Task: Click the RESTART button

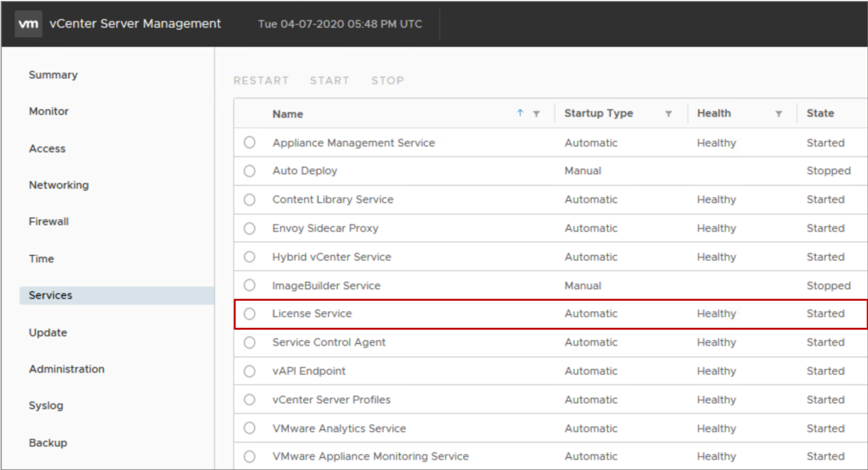Action: 261,80
